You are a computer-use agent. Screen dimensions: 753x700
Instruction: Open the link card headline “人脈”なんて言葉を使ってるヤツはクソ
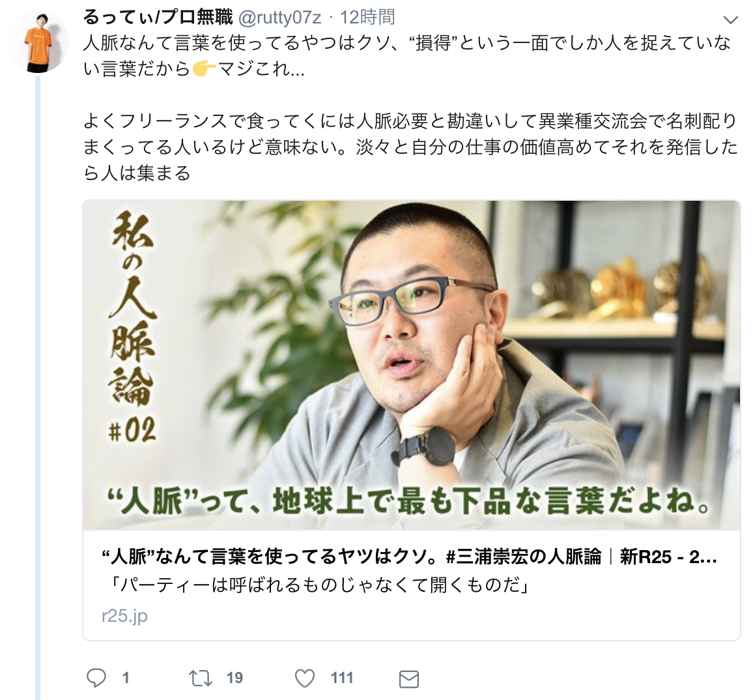click(409, 557)
